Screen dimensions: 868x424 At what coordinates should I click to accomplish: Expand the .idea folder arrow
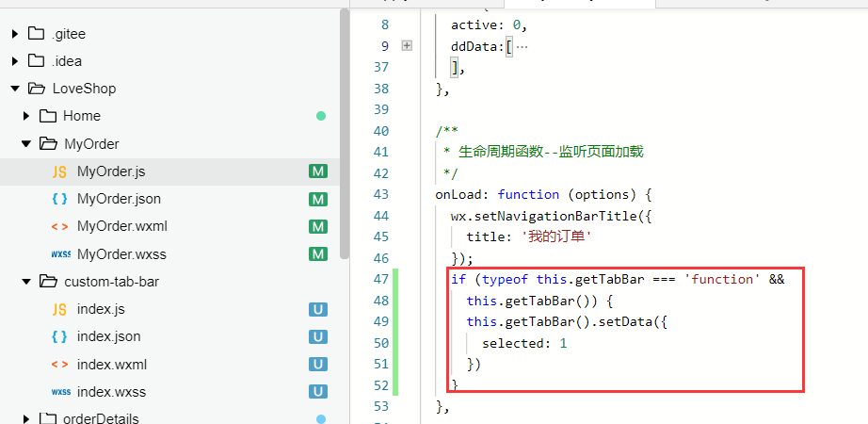15,61
